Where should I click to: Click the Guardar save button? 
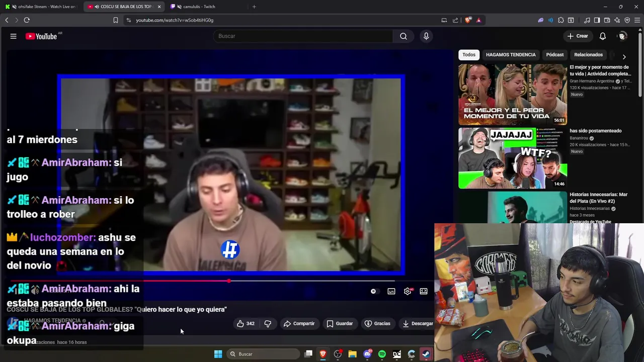(x=340, y=324)
